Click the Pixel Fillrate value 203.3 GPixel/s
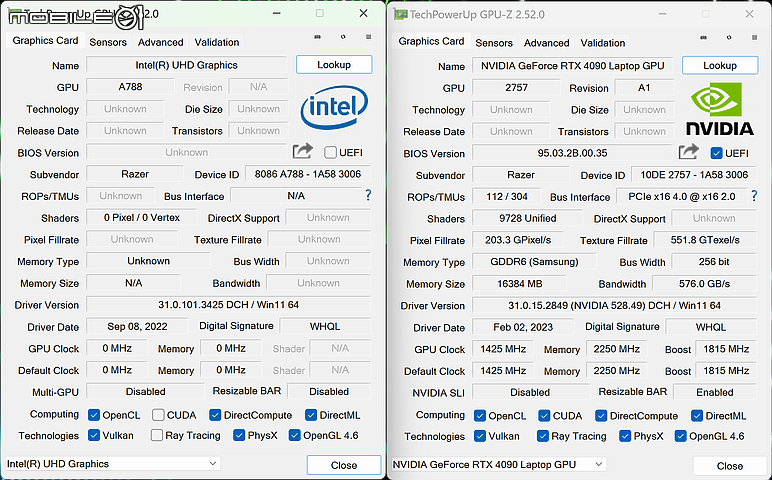The image size is (772, 480). (x=517, y=240)
